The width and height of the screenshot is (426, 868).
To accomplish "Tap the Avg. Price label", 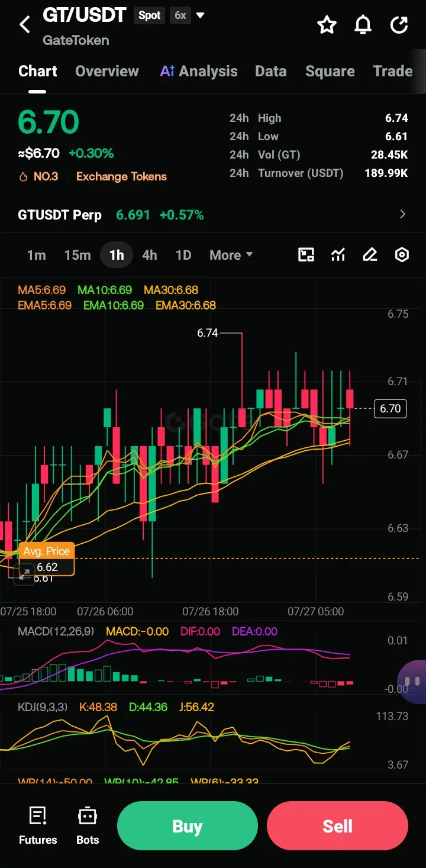I will tap(47, 551).
